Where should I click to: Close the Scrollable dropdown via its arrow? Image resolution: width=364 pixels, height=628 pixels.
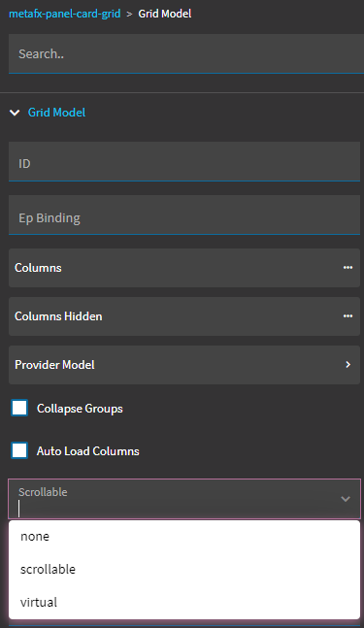coord(346,499)
